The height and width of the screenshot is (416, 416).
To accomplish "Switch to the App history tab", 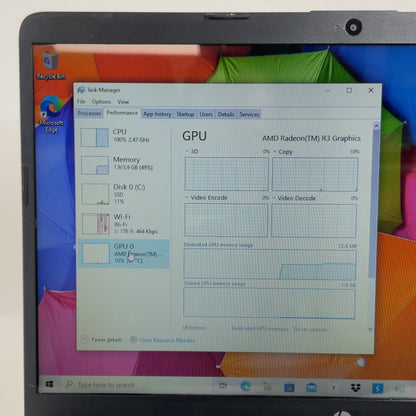I will (x=157, y=114).
